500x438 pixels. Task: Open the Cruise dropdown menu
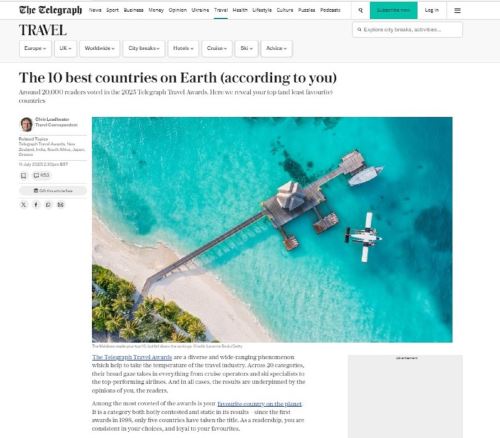[217, 48]
